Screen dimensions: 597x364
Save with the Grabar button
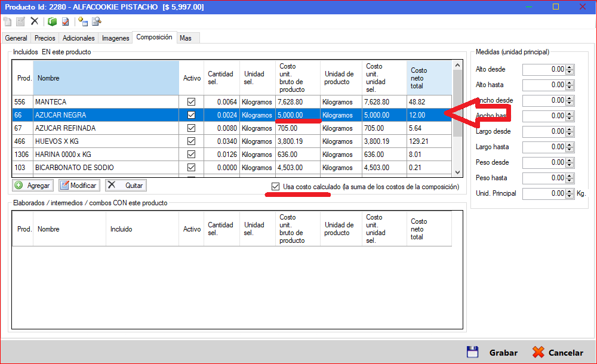coord(493,353)
